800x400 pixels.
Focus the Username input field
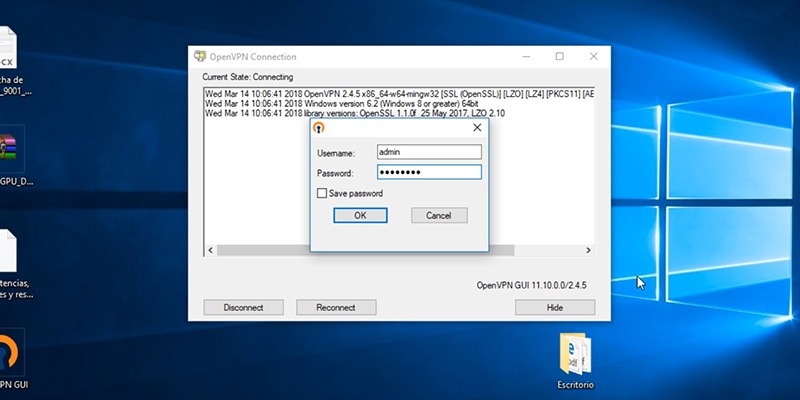[x=429, y=152]
